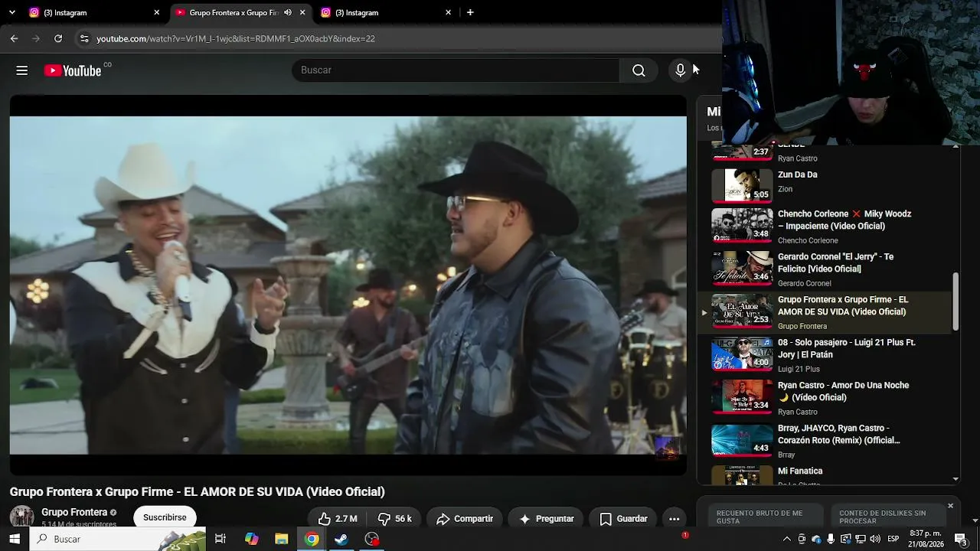
Task: Click the Preguntar button
Action: point(547,519)
